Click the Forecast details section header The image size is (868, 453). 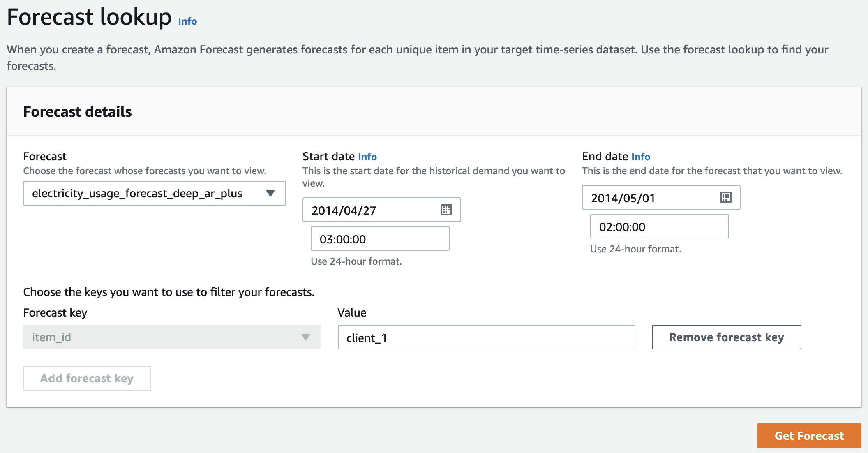tap(78, 111)
